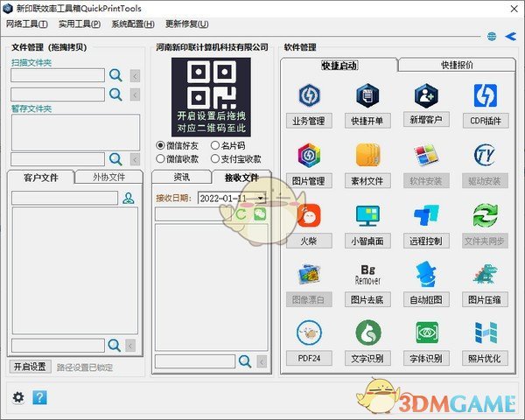Open the 实用工具 menu
Screen dimensions: 525x420
(80, 24)
